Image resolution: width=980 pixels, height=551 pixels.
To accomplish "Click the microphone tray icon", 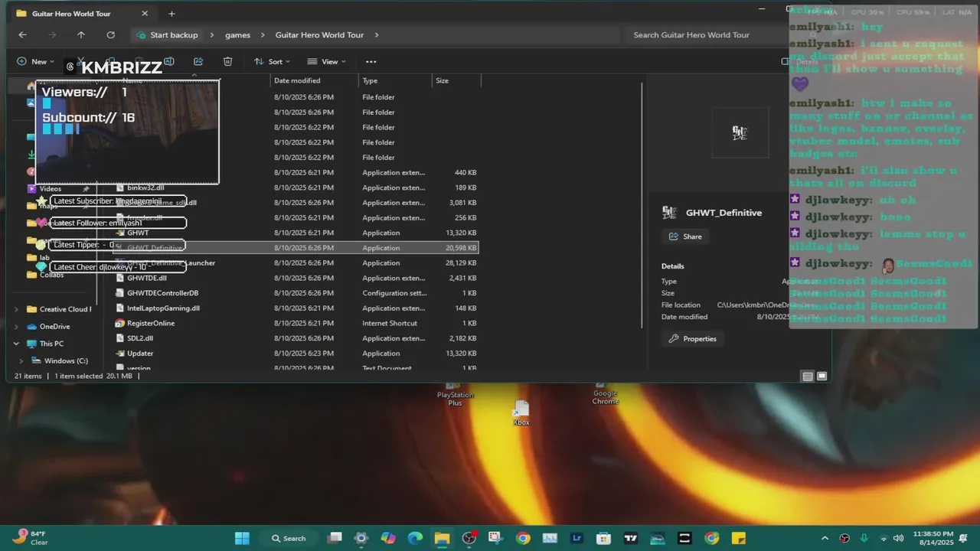I will (x=864, y=538).
